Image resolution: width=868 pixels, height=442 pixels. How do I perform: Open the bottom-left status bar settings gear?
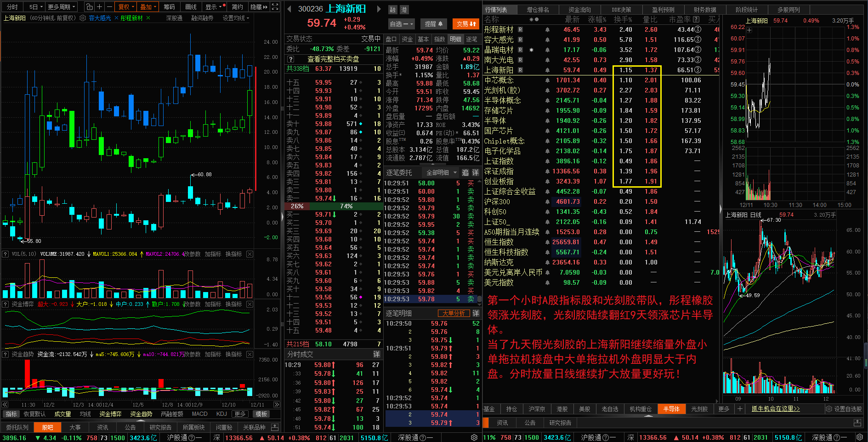(474, 437)
